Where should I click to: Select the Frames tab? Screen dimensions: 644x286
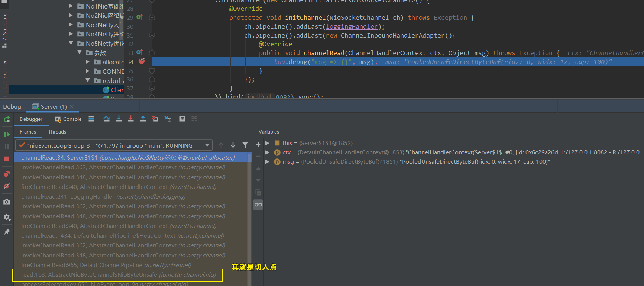[x=28, y=132]
